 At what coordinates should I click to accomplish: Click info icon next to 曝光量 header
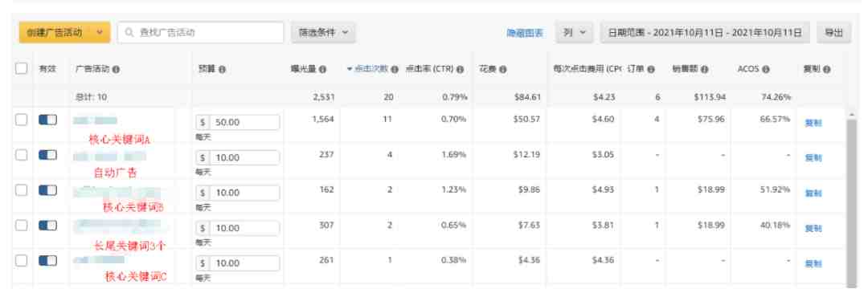point(322,70)
